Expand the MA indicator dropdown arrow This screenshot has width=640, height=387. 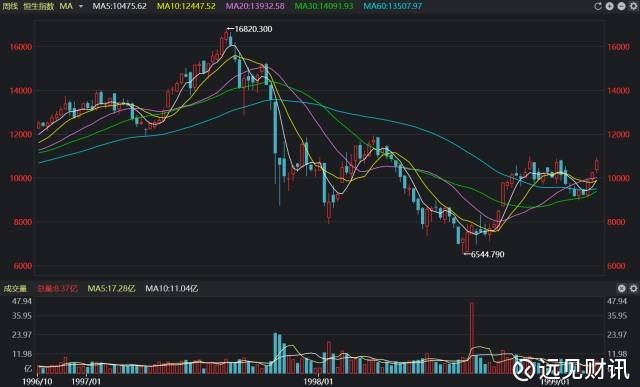coord(81,7)
